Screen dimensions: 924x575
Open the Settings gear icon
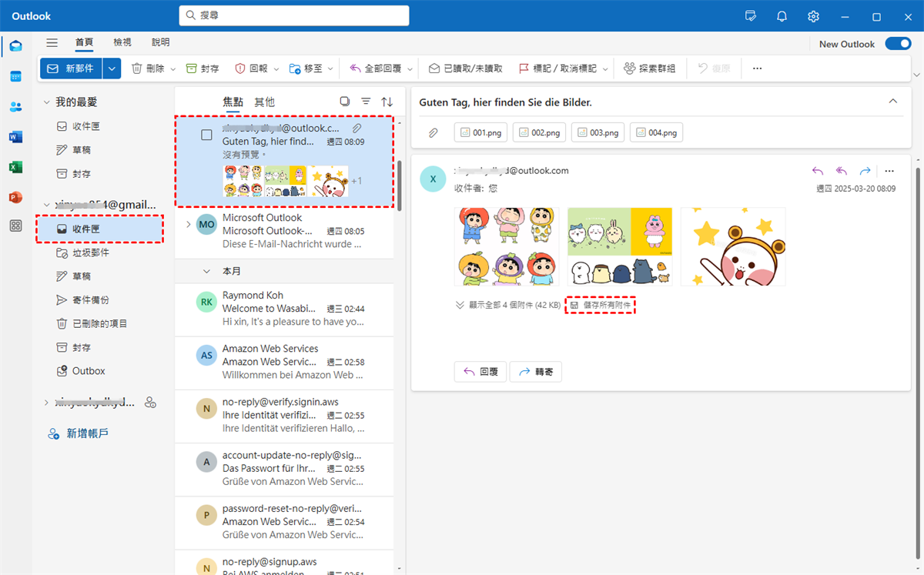[813, 16]
